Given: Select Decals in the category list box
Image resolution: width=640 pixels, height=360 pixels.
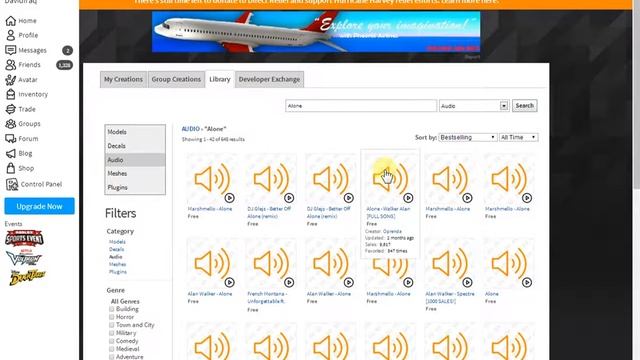Looking at the screenshot, I should [x=135, y=146].
